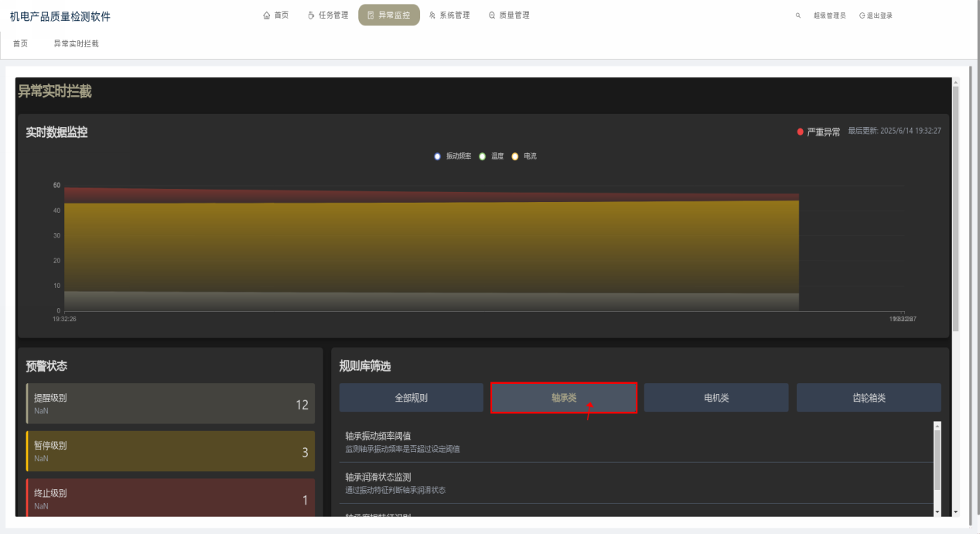Switch to the 首页 breadcrumb tab
Image resolution: width=980 pixels, height=534 pixels.
(21, 43)
